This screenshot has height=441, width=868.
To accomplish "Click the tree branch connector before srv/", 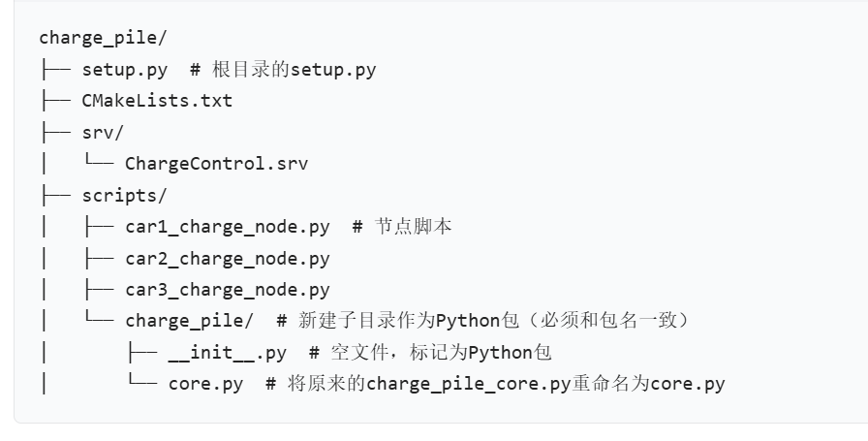I will point(55,133).
